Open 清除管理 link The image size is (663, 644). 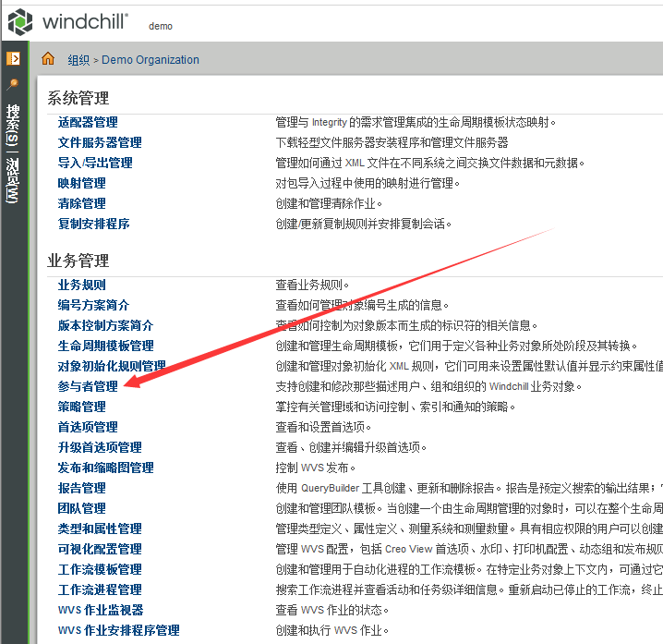[82, 203]
